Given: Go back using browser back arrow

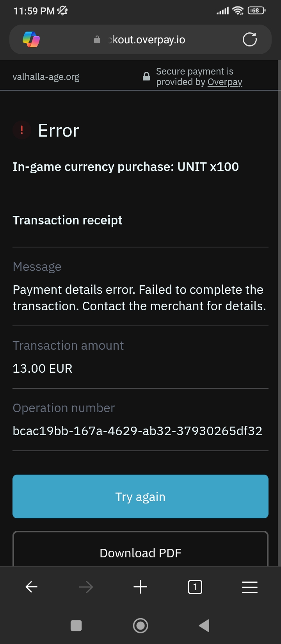Looking at the screenshot, I should (31, 587).
